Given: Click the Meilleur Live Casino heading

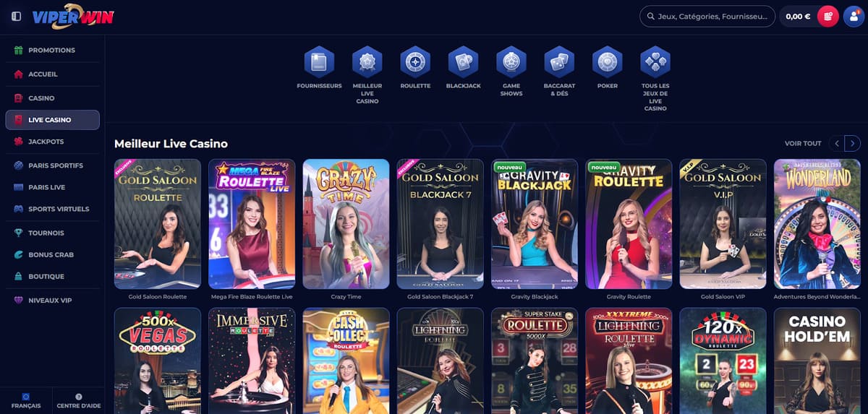Looking at the screenshot, I should pos(171,144).
